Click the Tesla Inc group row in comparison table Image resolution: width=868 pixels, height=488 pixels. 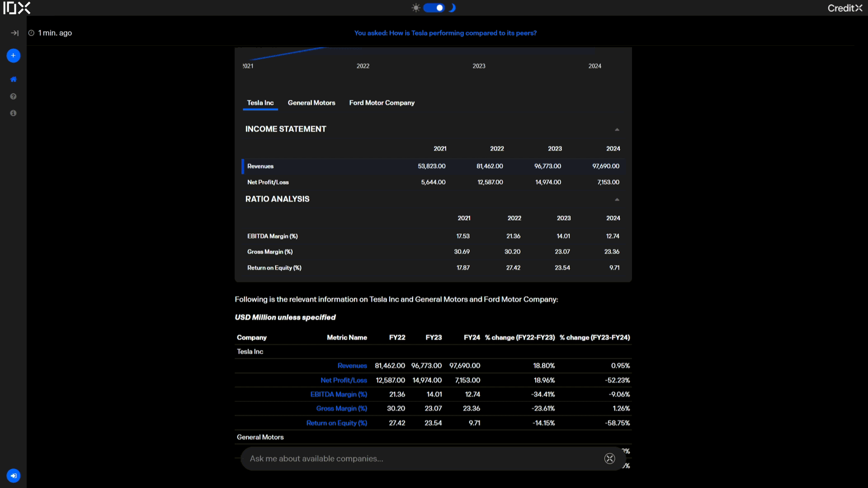point(433,352)
